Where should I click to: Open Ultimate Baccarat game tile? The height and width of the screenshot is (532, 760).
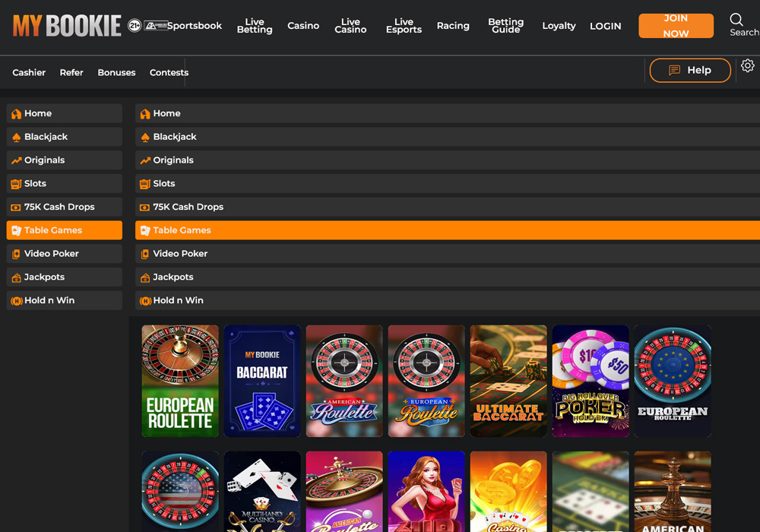pyautogui.click(x=508, y=382)
